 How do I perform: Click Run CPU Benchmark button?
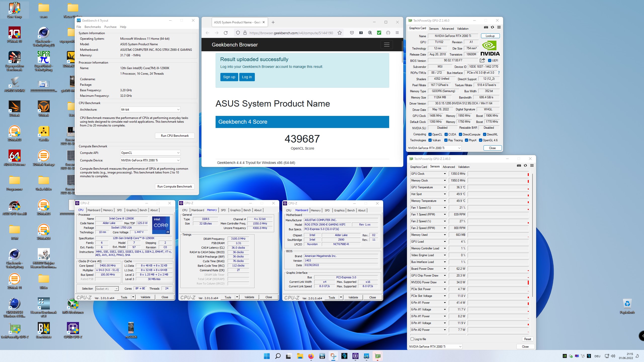click(175, 136)
